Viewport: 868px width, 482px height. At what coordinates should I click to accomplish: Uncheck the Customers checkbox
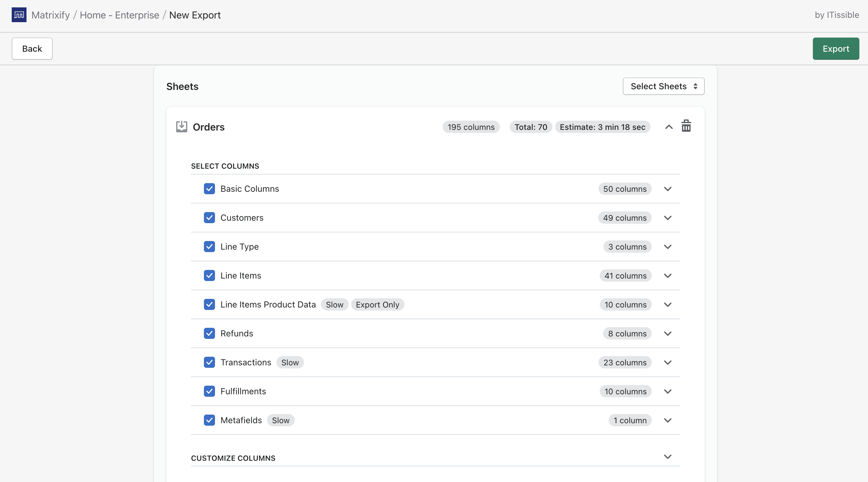tap(209, 217)
